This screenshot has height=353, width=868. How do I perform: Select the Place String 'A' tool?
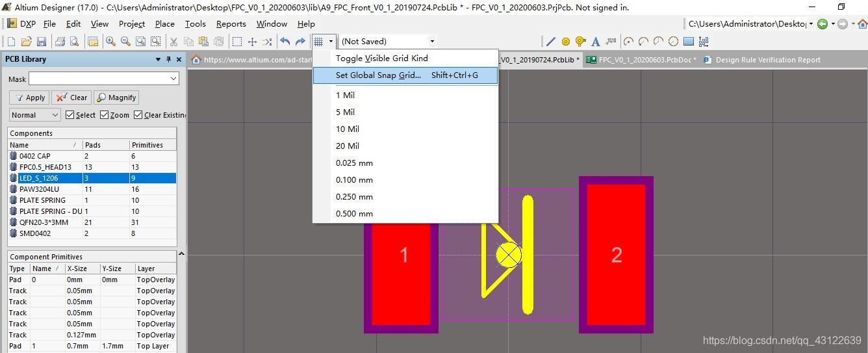596,42
